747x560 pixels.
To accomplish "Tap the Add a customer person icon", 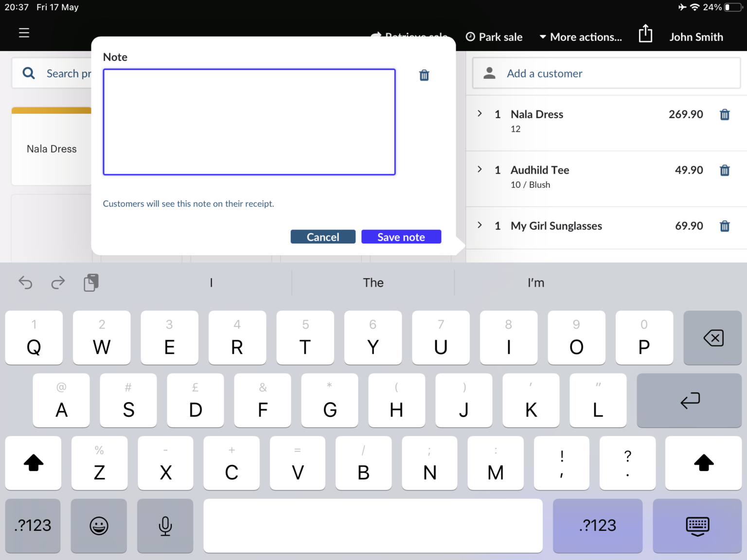I will pyautogui.click(x=489, y=72).
